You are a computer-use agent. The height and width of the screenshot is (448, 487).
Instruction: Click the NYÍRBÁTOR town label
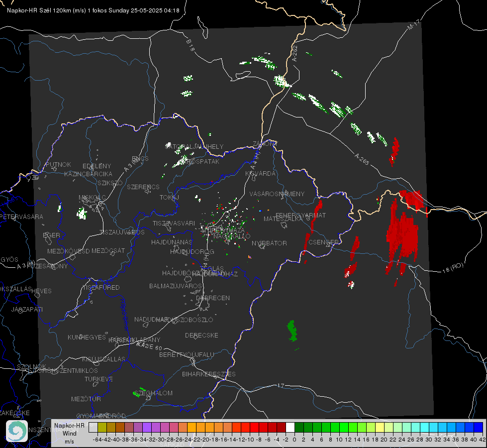coord(269,243)
